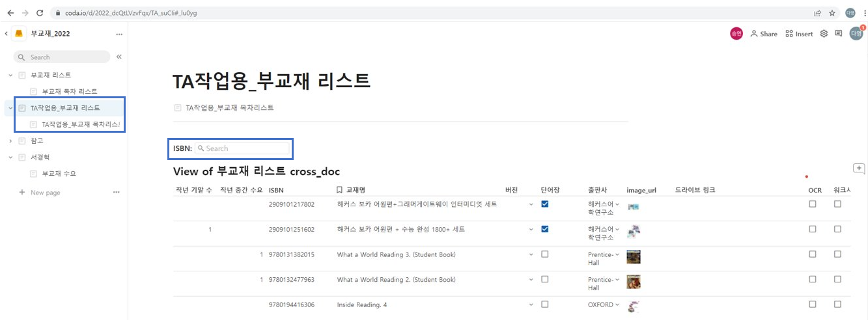Click the Coda back chevron beside doc icon
868x326 pixels.
click(x=6, y=34)
